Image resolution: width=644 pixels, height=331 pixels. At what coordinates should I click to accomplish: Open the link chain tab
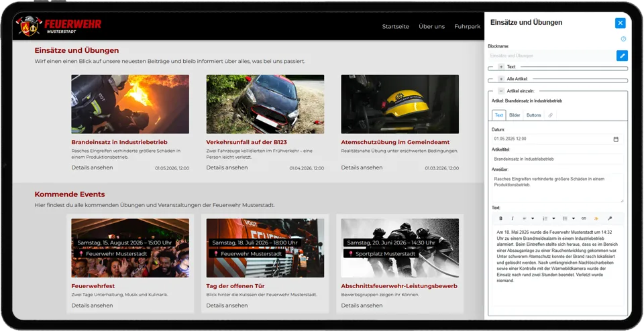pos(550,115)
